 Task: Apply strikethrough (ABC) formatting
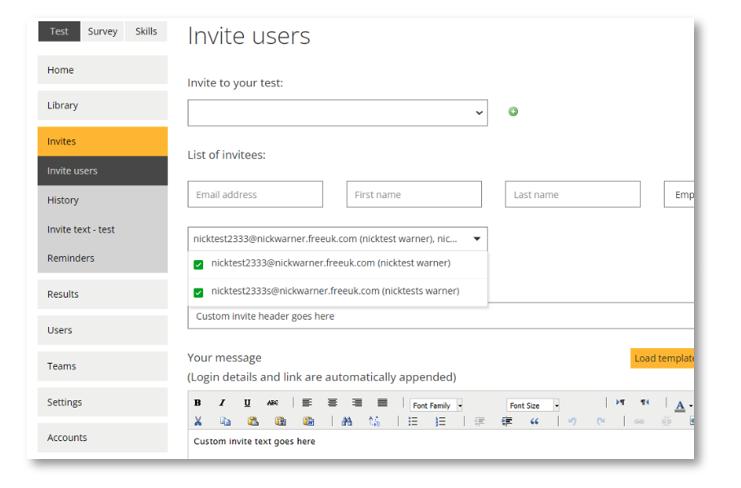point(272,402)
